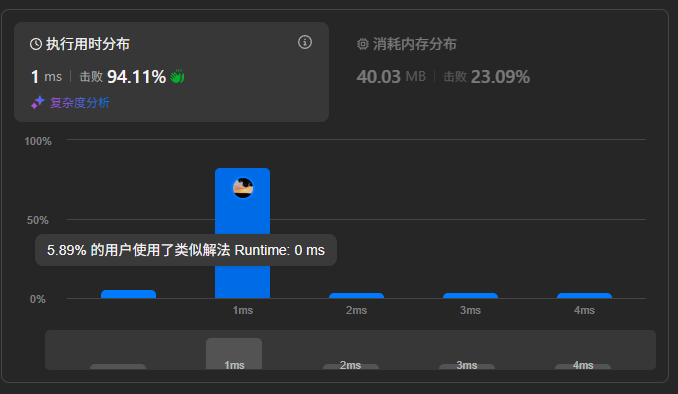Click the 50% y-axis label
Image resolution: width=678 pixels, height=394 pixels.
pyautogui.click(x=38, y=220)
